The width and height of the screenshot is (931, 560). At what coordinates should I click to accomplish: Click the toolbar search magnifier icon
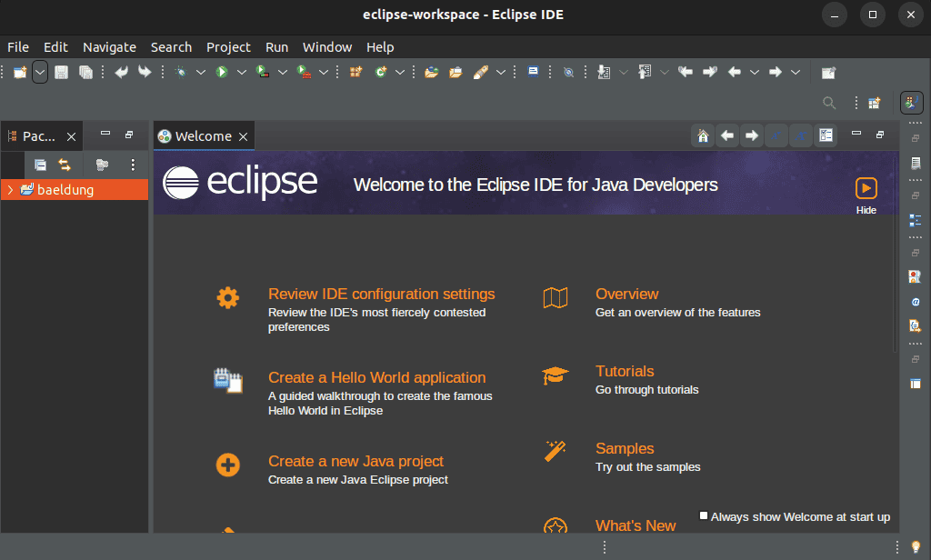[x=828, y=103]
